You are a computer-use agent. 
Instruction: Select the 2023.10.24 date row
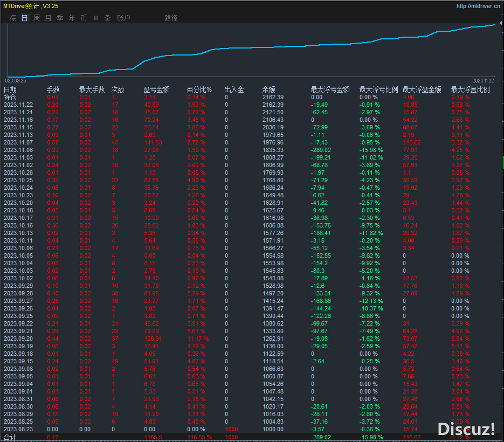18,188
